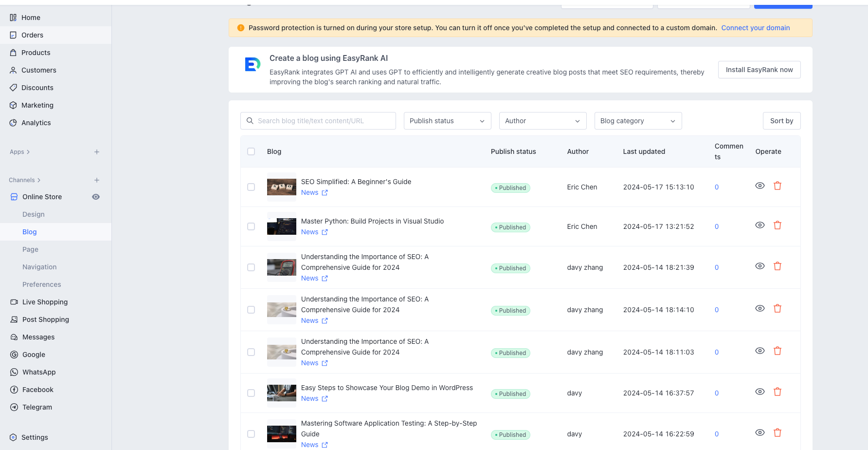
Task: Click the SEO Simplified post thumbnail
Action: pos(282,187)
